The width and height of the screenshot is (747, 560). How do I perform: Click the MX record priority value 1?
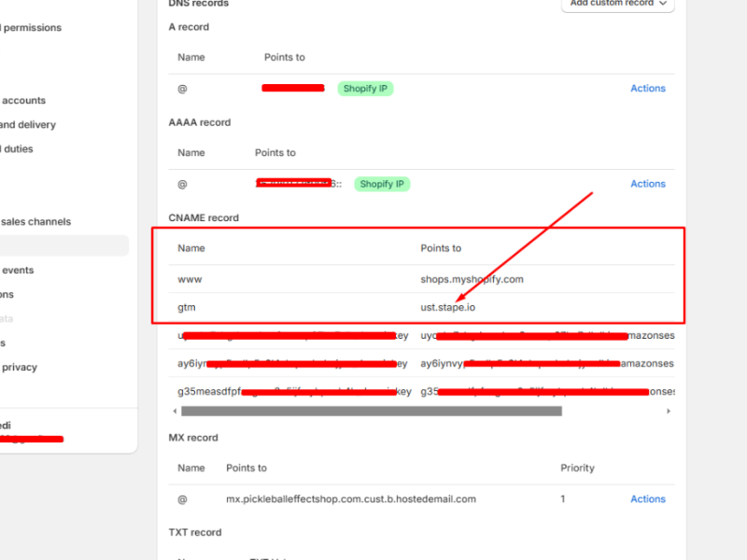coord(563,499)
